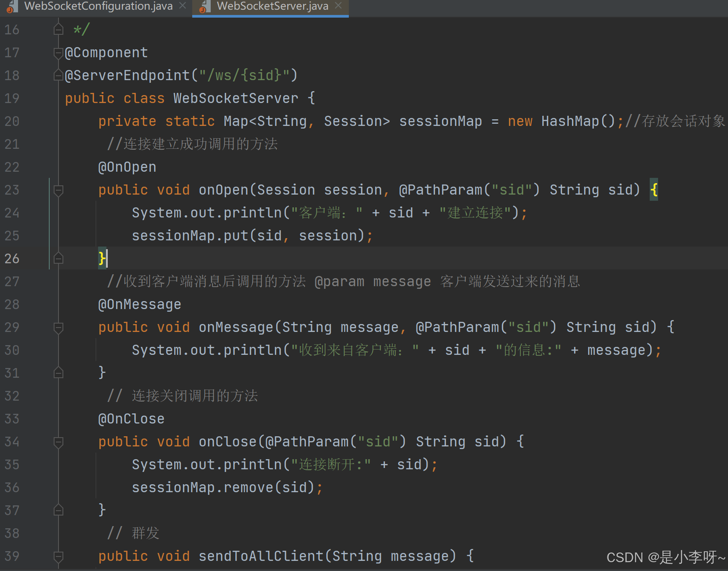Screen dimensions: 728x571
Task: Click the "连接断开:" string on line 35
Action: coord(331,464)
